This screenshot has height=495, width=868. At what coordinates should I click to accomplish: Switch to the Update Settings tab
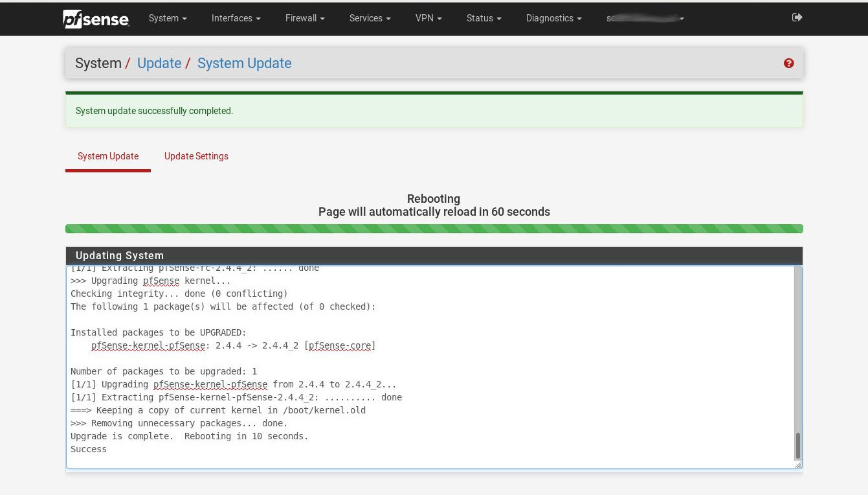pyautogui.click(x=196, y=156)
